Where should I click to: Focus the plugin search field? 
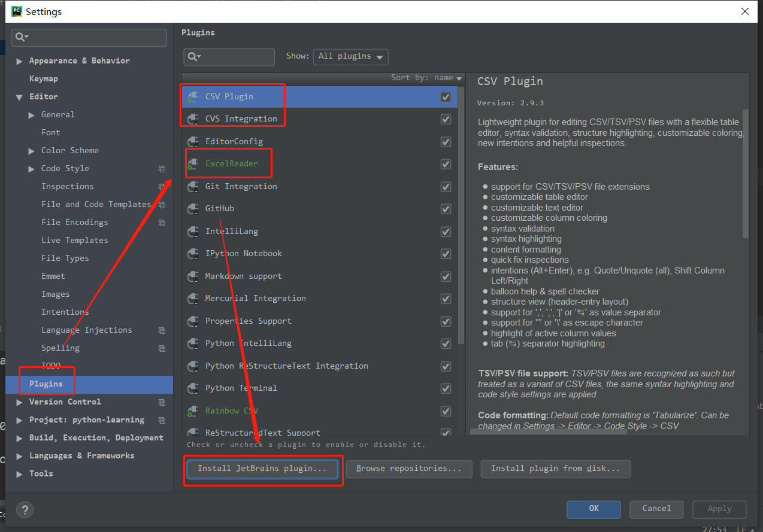[229, 57]
